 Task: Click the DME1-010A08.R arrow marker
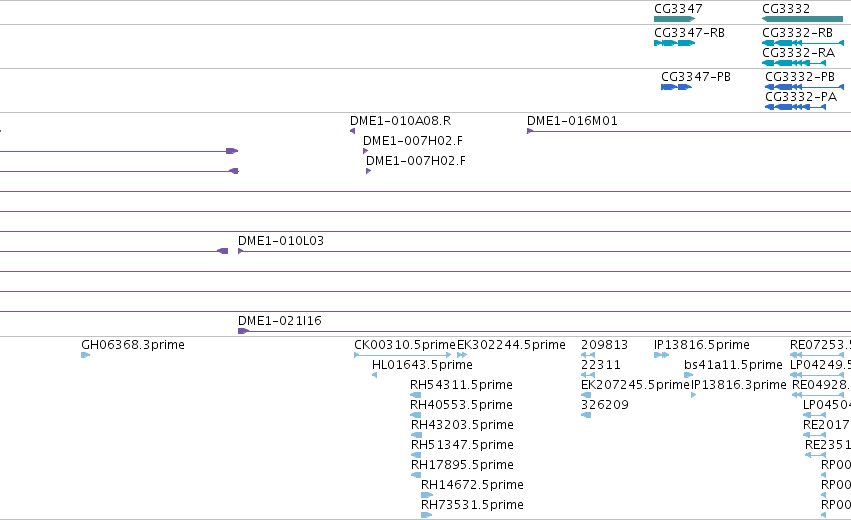[353, 131]
